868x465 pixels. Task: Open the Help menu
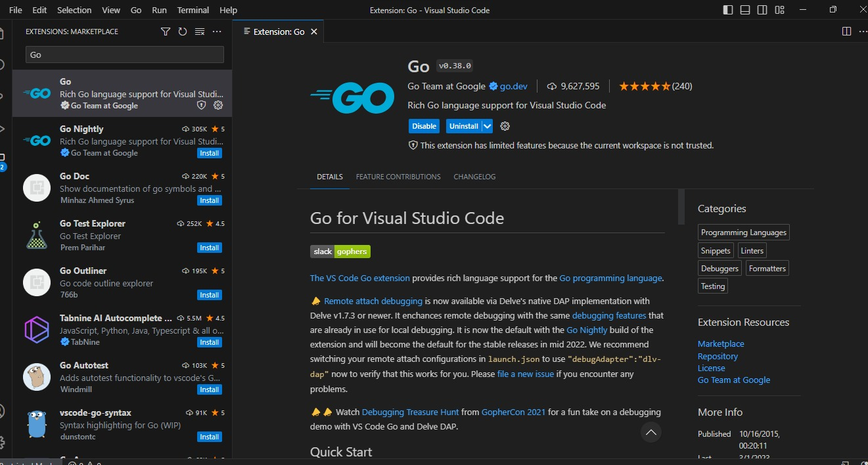point(228,10)
